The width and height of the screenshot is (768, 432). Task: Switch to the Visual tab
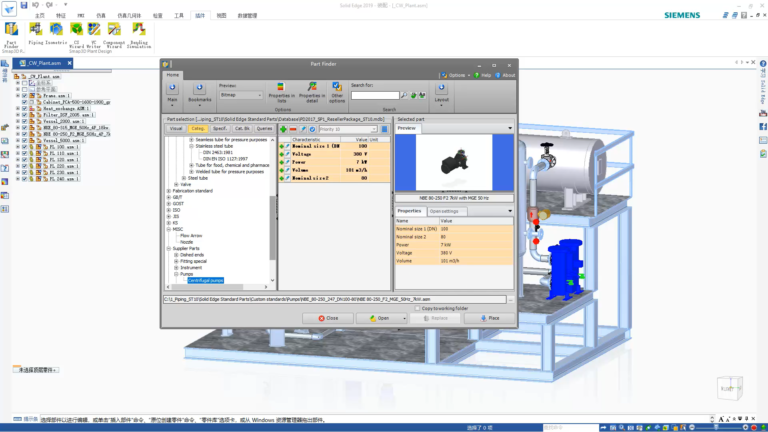pos(176,129)
